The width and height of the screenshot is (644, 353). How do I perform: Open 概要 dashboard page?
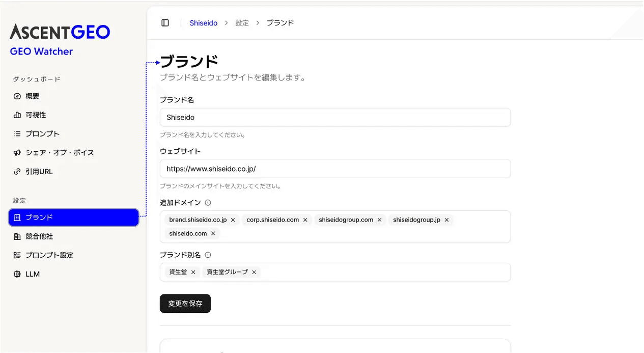pyautogui.click(x=74, y=96)
